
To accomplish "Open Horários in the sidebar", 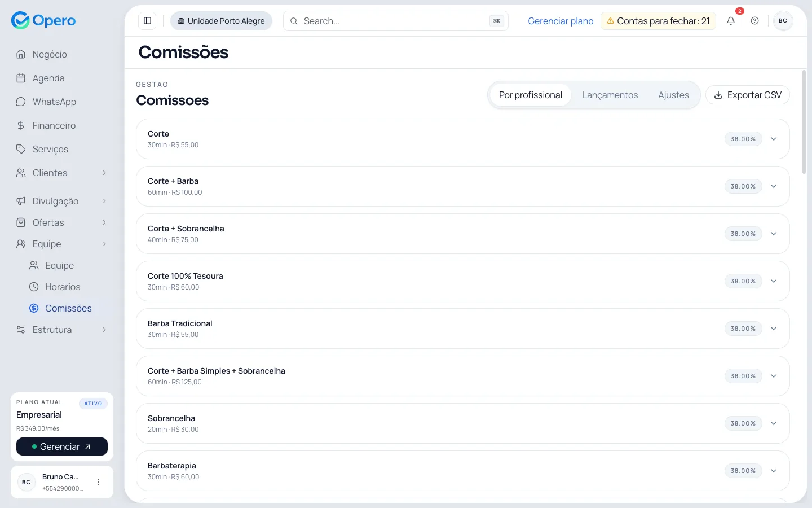I will pos(68,287).
